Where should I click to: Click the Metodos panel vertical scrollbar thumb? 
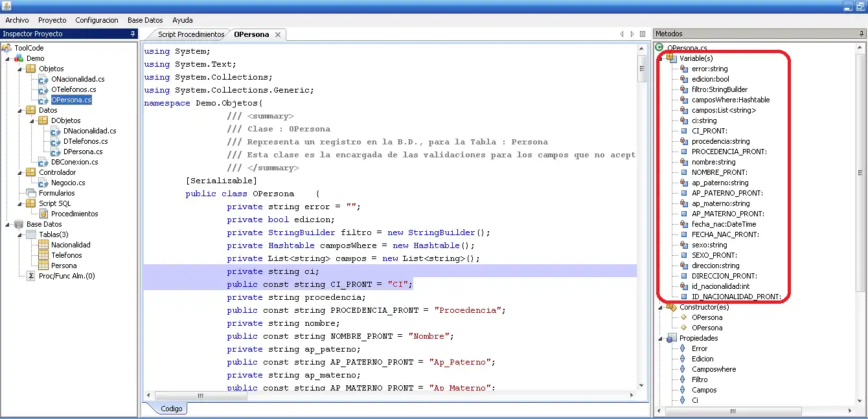pos(861,173)
